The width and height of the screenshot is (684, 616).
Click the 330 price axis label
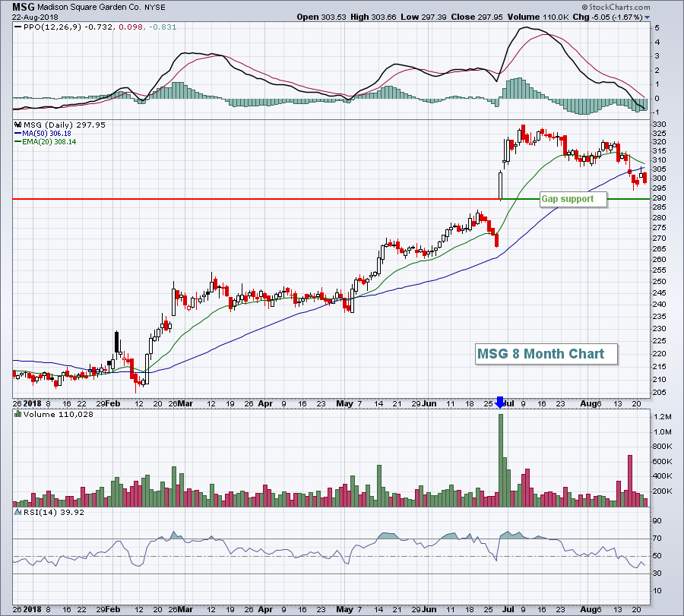[x=659, y=125]
